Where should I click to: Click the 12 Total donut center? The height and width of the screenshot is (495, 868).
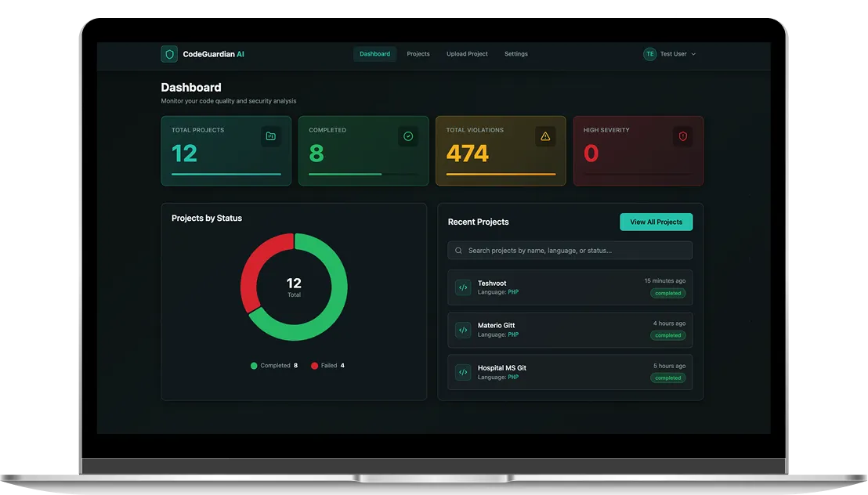pyautogui.click(x=294, y=287)
